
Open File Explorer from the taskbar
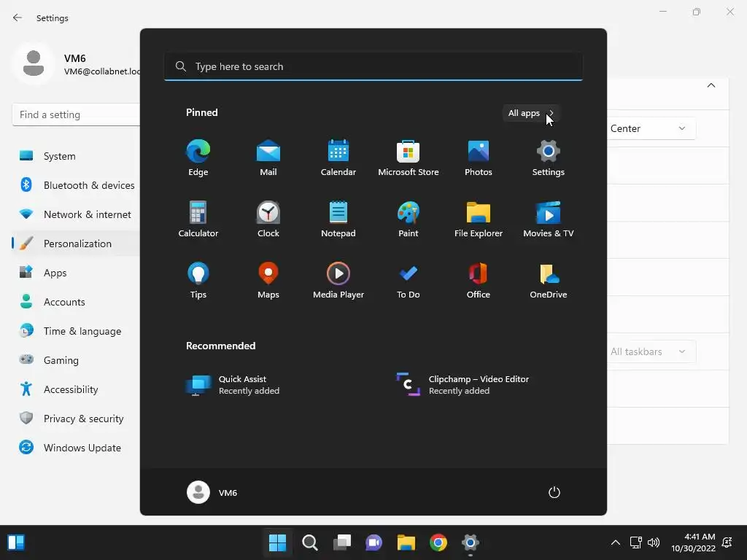[406, 542]
